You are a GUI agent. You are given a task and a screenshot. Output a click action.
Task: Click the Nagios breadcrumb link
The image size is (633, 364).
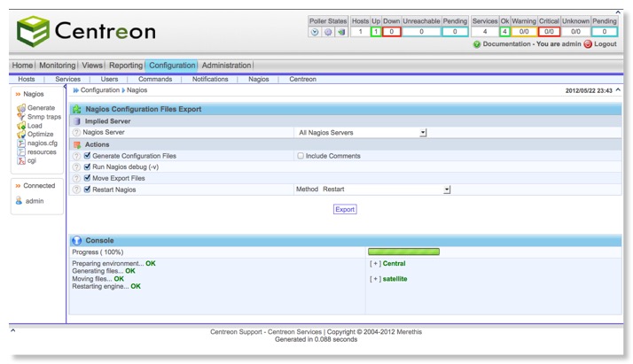click(137, 90)
